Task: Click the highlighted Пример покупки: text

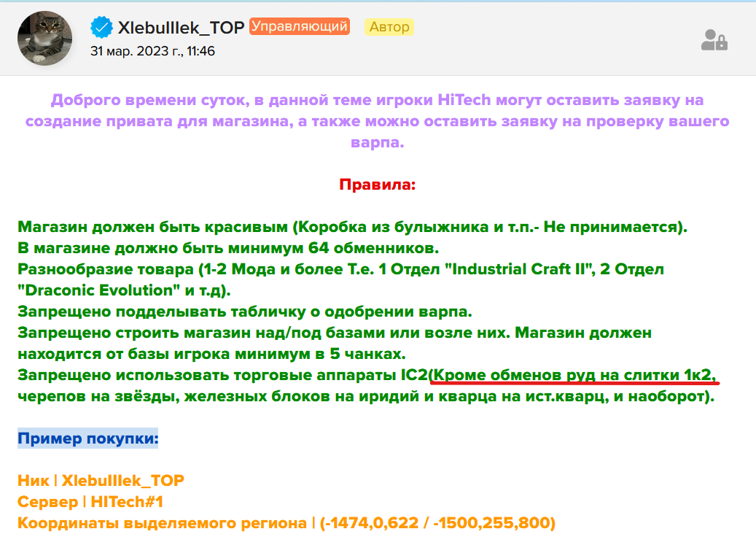Action: click(x=87, y=438)
